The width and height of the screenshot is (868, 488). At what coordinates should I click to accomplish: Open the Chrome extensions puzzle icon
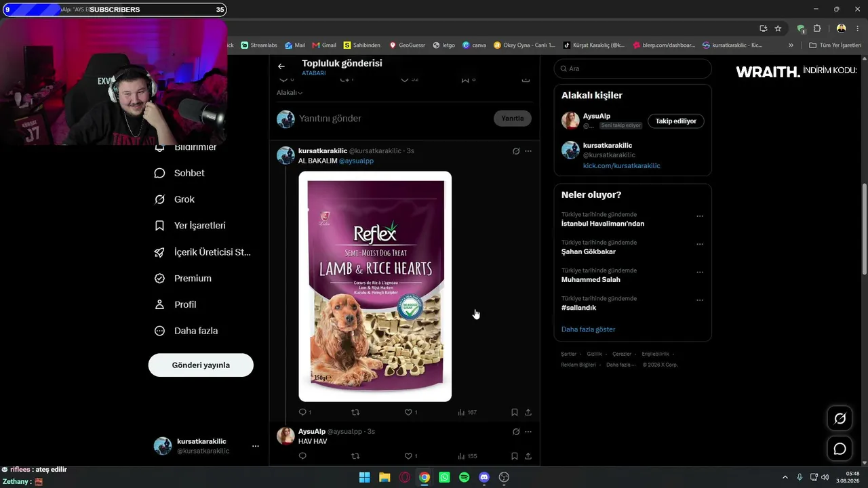pos(817,28)
